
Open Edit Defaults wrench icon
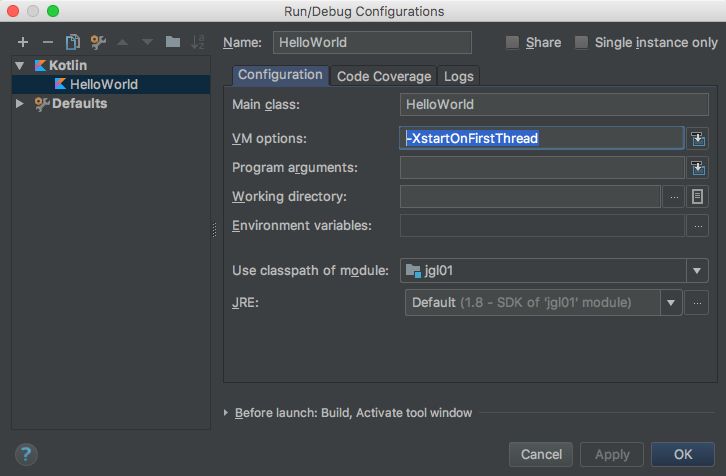(98, 42)
